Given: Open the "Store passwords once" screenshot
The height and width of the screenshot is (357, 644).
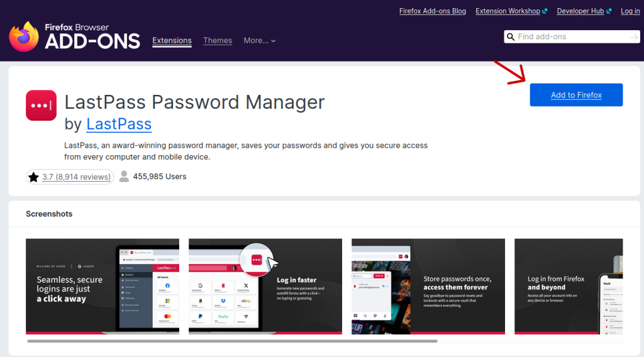Looking at the screenshot, I should (428, 286).
